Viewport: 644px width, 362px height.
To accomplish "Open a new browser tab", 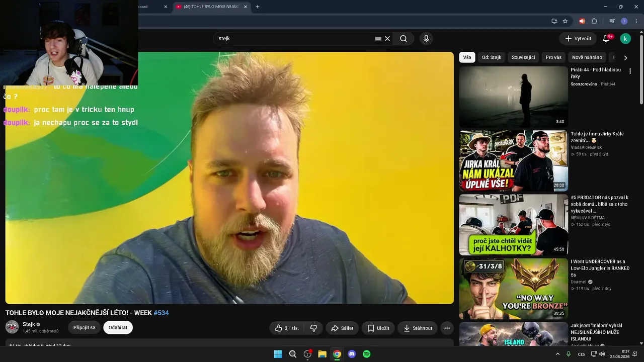I will coord(258,7).
